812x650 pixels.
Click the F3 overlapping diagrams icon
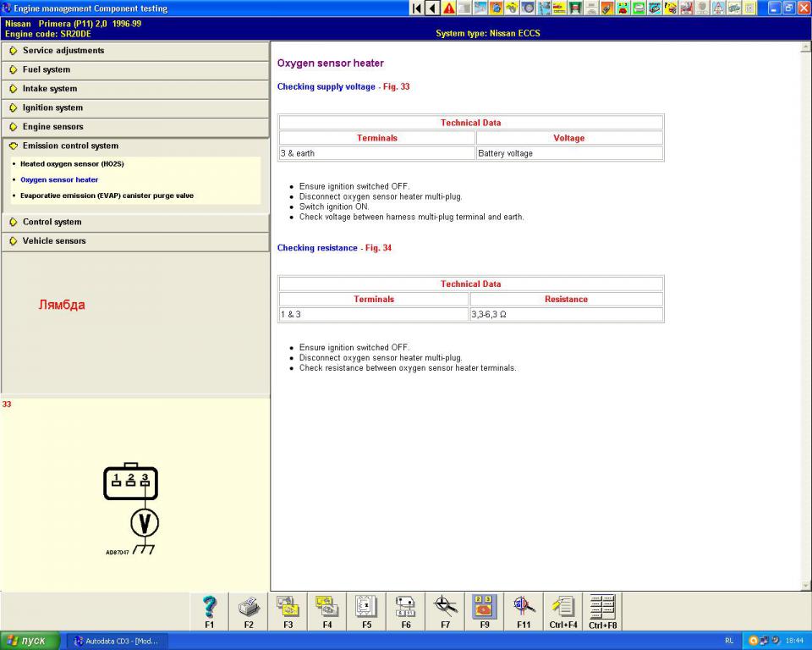288,612
